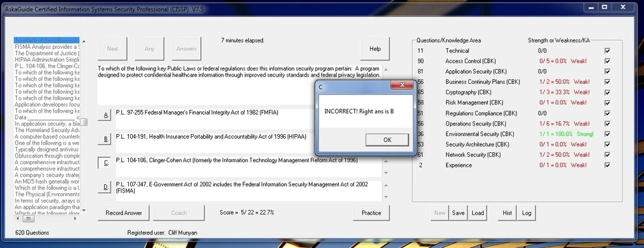The height and width of the screenshot is (248, 644).
Task: Click the '1/ 1 = 100.0% Strong!' stat
Action: [566, 134]
